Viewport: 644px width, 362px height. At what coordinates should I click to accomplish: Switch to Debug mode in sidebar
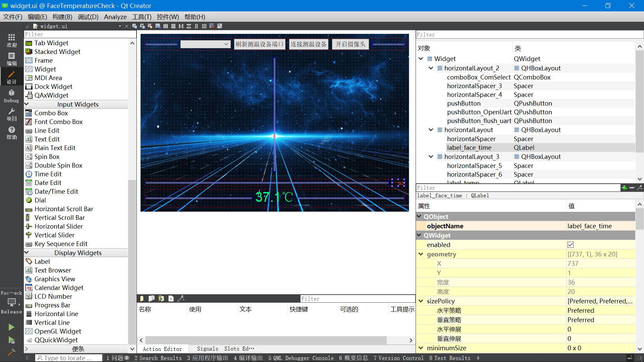point(11,96)
